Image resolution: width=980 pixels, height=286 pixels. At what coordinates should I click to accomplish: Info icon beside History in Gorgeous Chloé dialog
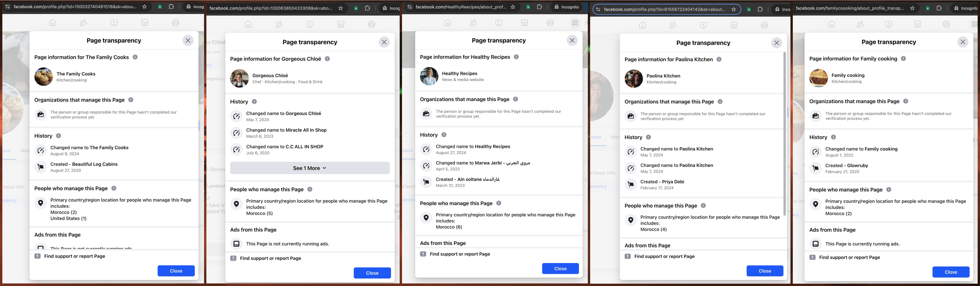pos(254,102)
